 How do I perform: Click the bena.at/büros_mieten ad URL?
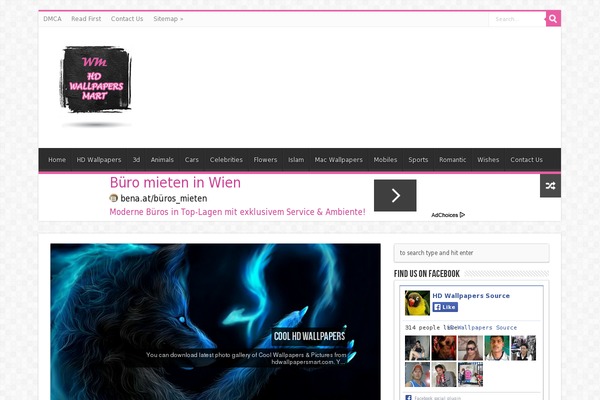164,198
